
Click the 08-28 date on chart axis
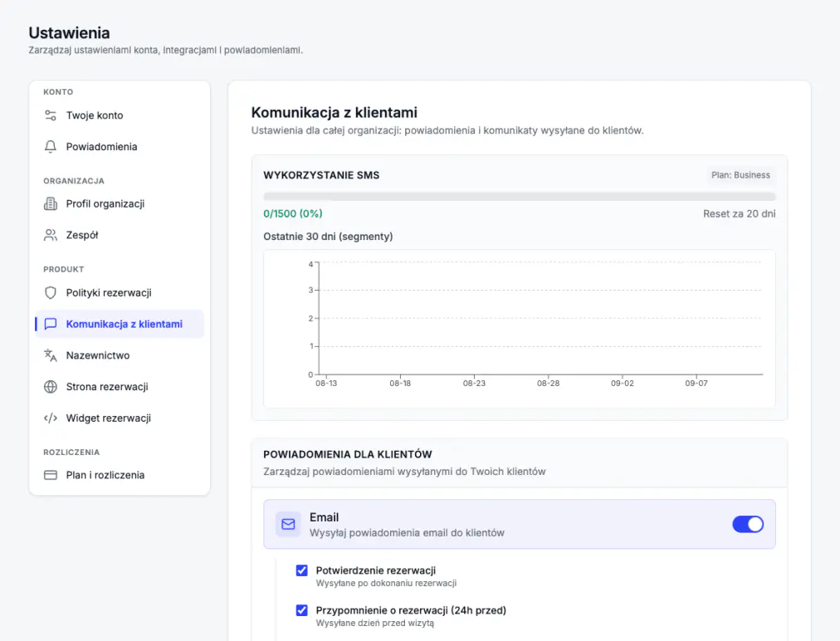(548, 384)
